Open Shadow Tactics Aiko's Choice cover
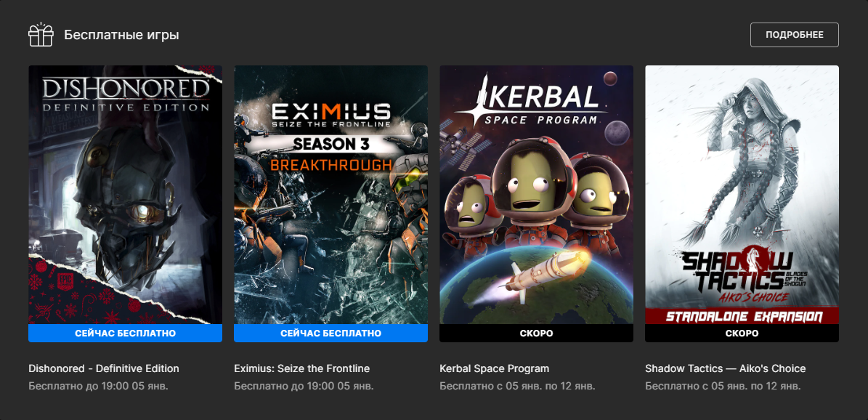This screenshot has height=420, width=868. click(x=742, y=195)
